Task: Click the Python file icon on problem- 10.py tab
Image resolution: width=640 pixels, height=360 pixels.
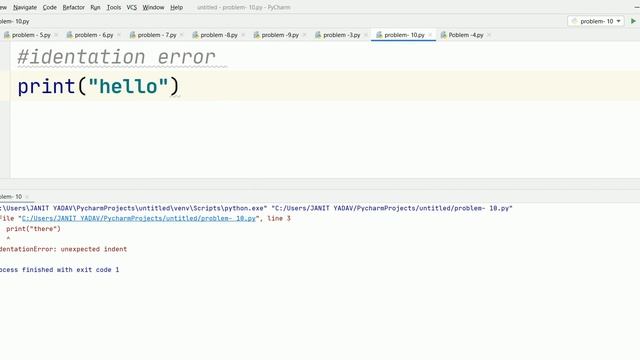Action: [x=379, y=35]
